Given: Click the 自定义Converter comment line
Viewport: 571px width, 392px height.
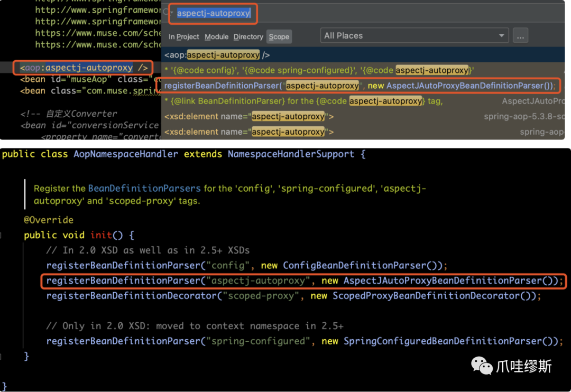Looking at the screenshot, I should coord(68,114).
